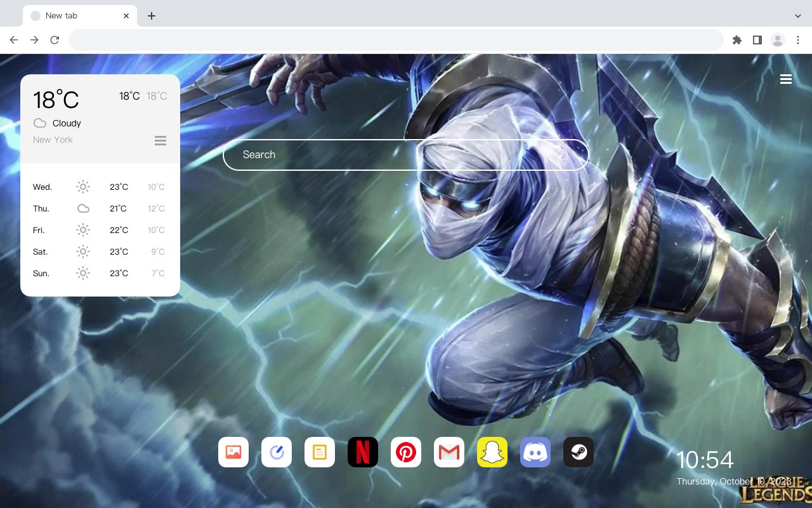Click the Cloudy condition text

point(67,123)
